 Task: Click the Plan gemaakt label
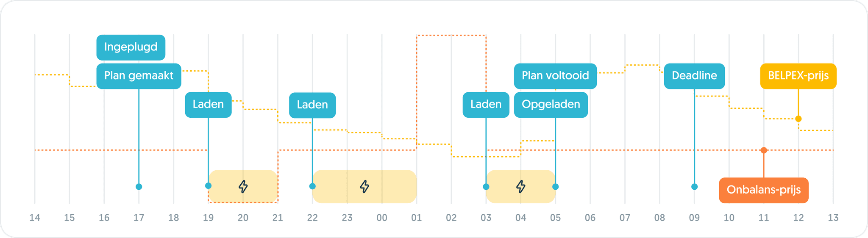coord(139,76)
